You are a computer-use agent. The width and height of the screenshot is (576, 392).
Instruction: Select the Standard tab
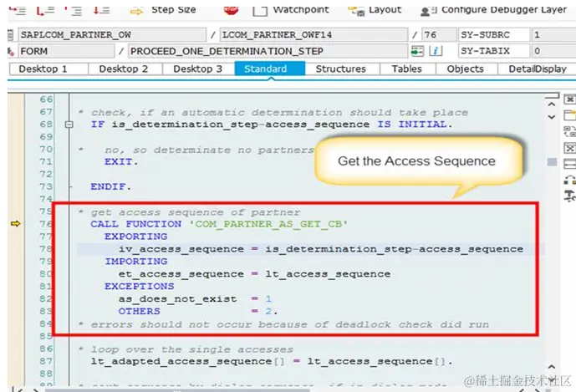pos(270,69)
